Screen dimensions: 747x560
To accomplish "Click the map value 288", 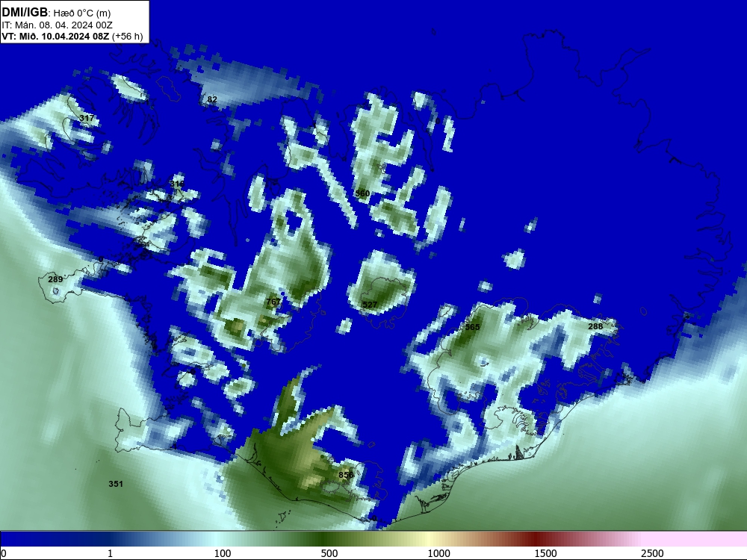I will [x=595, y=326].
